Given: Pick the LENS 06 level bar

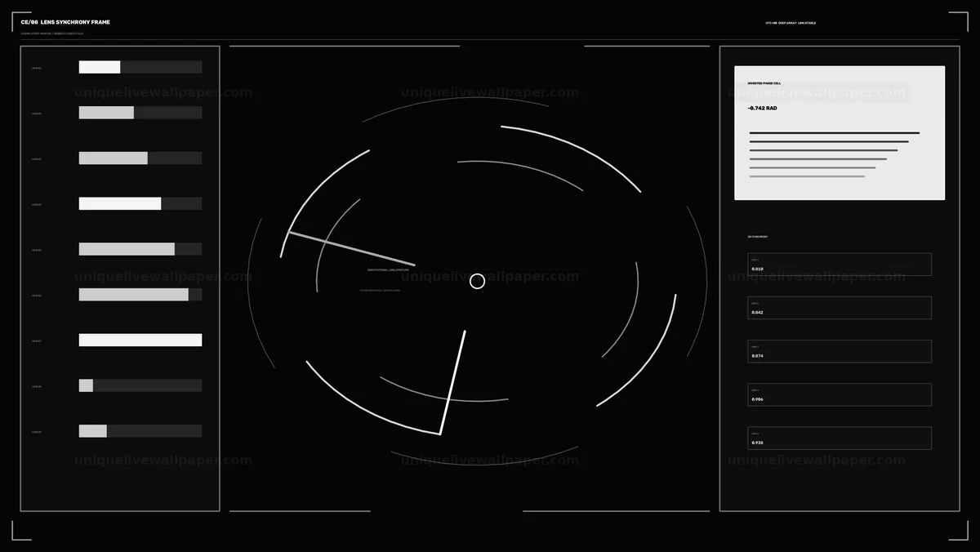Looking at the screenshot, I should 140,295.
